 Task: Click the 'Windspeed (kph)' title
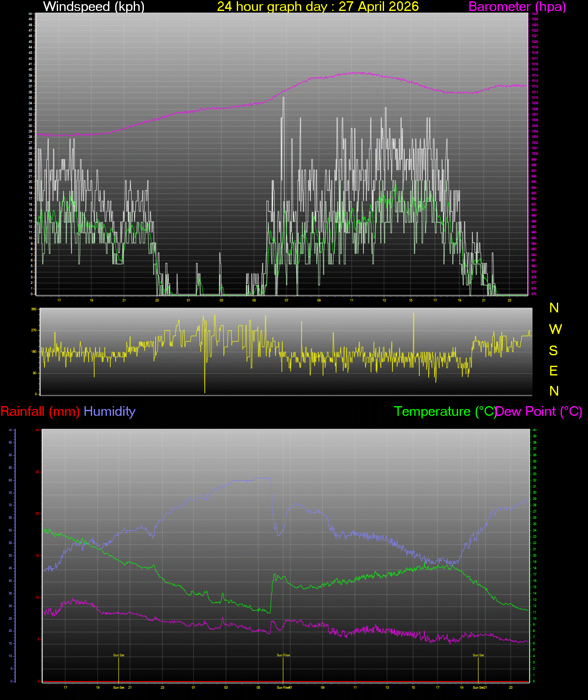pyautogui.click(x=94, y=6)
